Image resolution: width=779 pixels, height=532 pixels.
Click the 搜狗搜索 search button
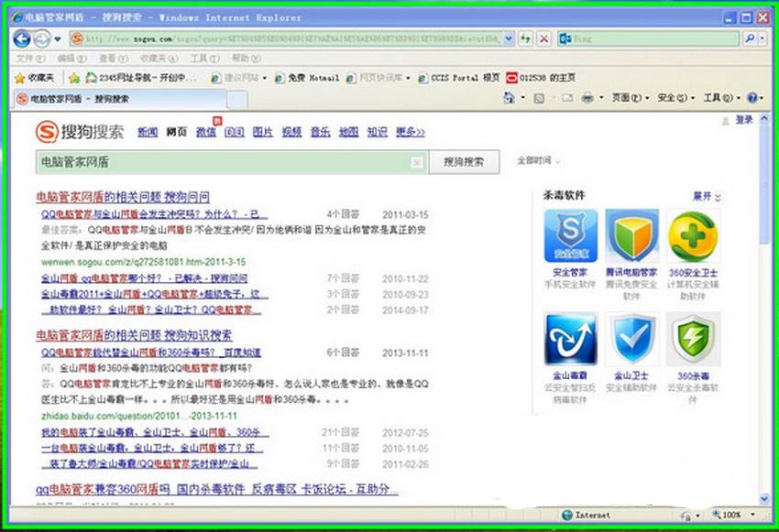[x=464, y=162]
